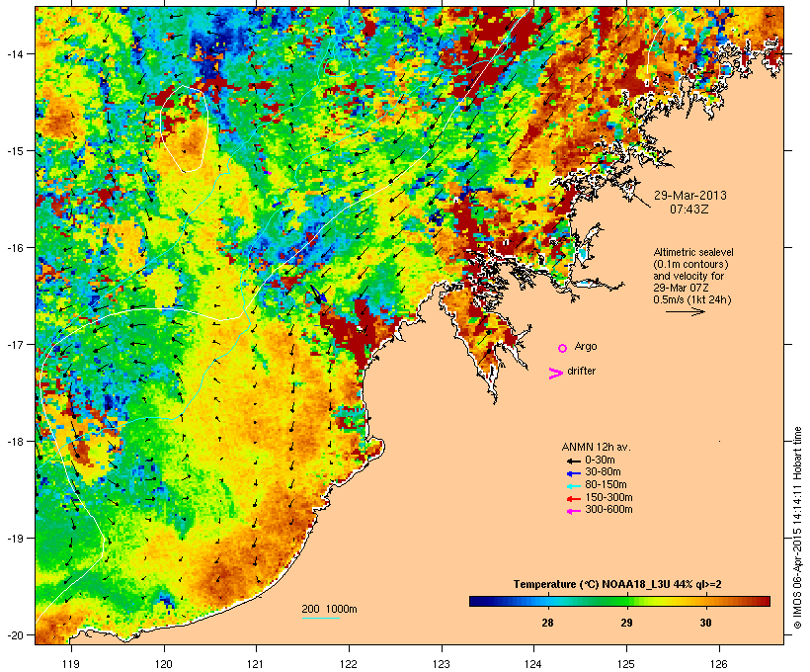Click the vertical IMOS copyright timestamp text
810x672 pixels.
[797, 528]
